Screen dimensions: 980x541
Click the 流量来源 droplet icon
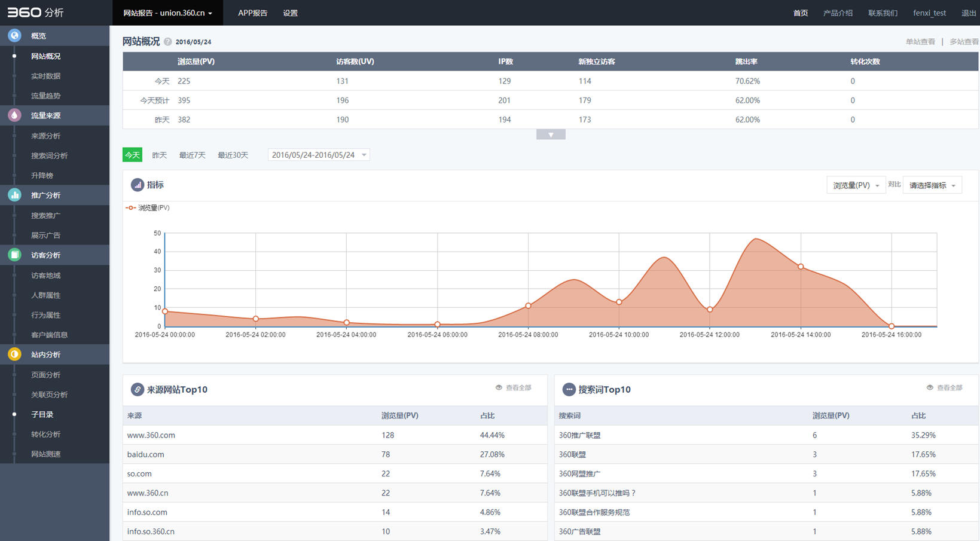pos(14,115)
